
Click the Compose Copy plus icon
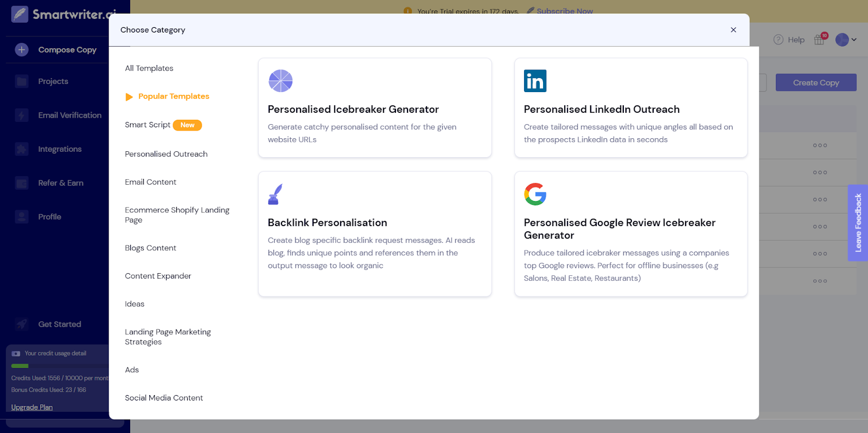[x=22, y=50]
